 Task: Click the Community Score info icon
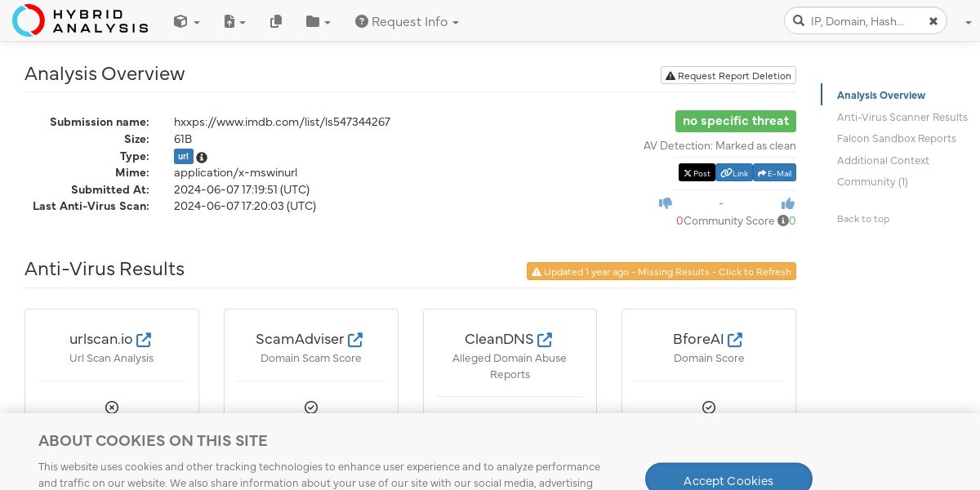tap(783, 220)
